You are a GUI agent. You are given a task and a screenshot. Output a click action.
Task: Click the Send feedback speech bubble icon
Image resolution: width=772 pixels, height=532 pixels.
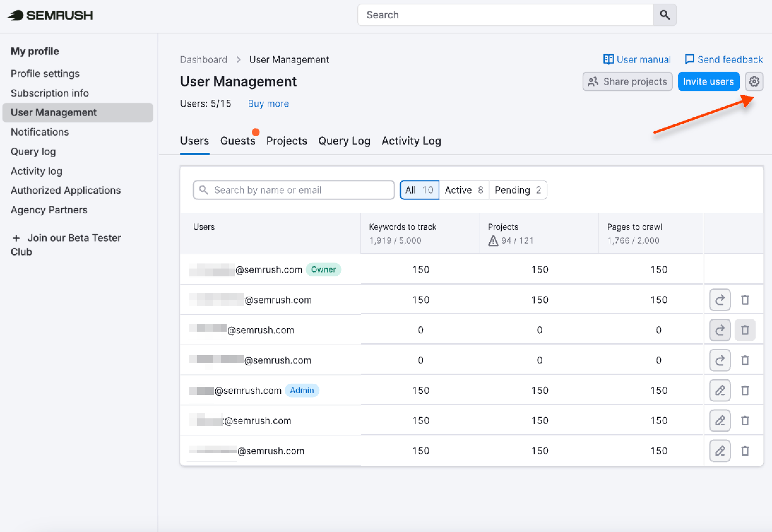(x=690, y=59)
